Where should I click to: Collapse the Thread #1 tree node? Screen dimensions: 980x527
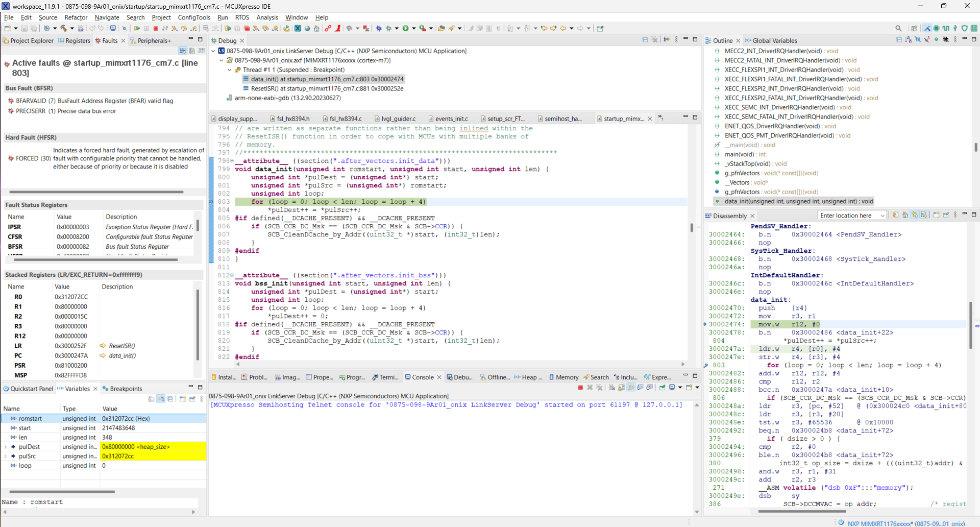tap(229, 70)
